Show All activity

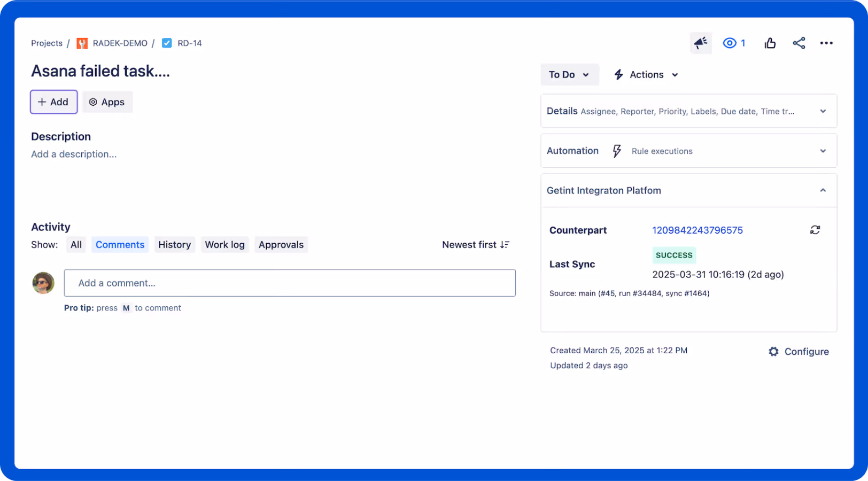[x=76, y=245]
